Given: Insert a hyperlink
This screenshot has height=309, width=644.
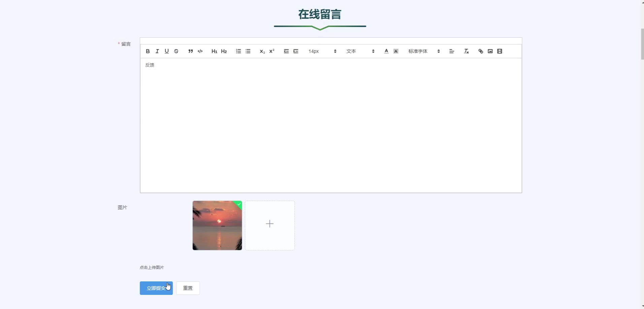Looking at the screenshot, I should (x=481, y=51).
